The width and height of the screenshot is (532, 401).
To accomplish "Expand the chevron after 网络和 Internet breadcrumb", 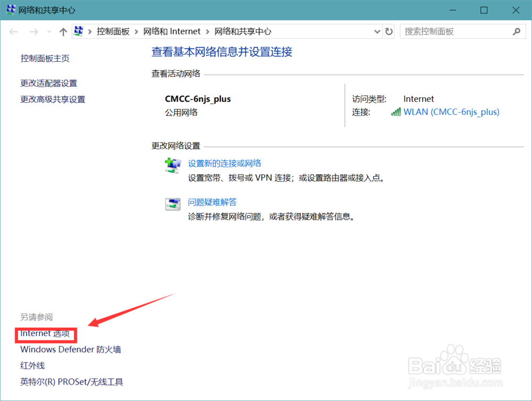I will [207, 32].
